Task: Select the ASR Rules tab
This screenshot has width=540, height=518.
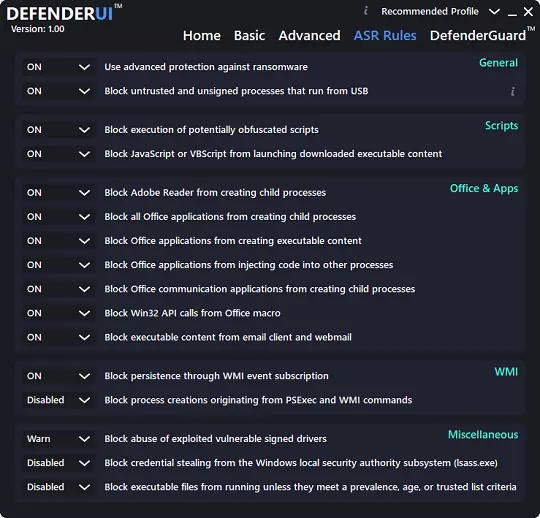Action: tap(385, 35)
